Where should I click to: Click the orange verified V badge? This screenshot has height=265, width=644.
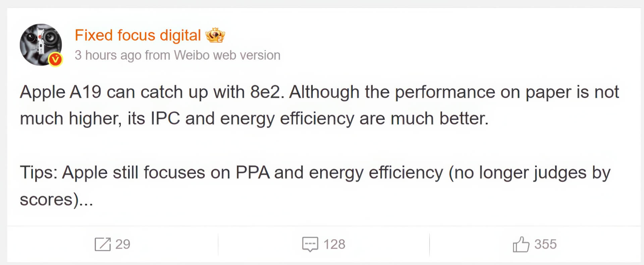pyautogui.click(x=55, y=60)
